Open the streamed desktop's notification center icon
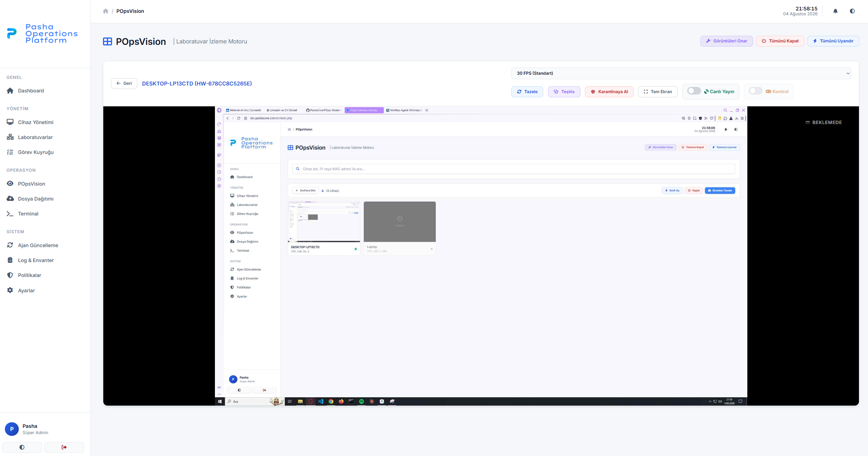868x456 pixels. click(740, 401)
